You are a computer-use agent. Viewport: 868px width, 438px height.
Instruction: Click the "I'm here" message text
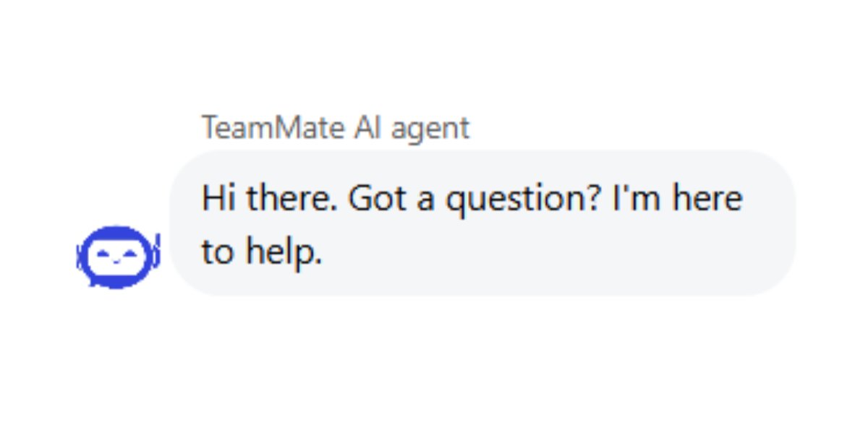677,198
